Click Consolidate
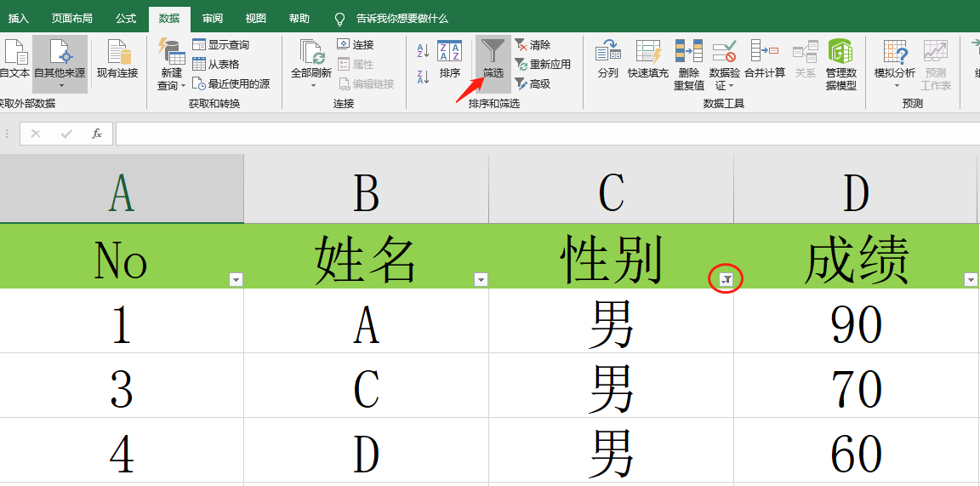Viewport: 980px width, 486px height. [765, 60]
